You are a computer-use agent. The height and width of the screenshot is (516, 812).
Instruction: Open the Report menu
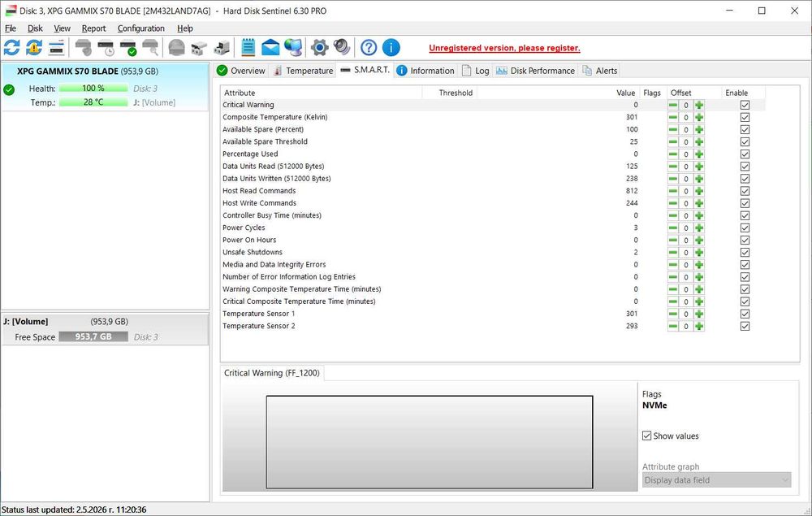pyautogui.click(x=93, y=28)
